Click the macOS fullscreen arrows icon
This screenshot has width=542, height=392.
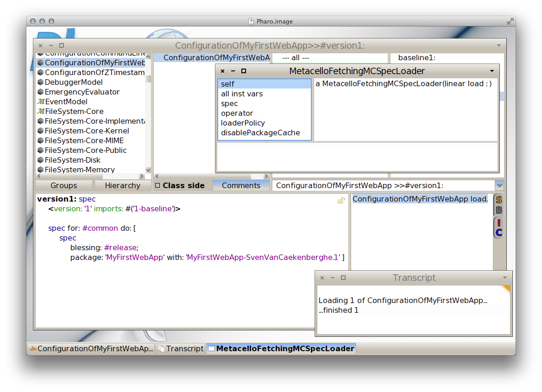click(x=510, y=21)
